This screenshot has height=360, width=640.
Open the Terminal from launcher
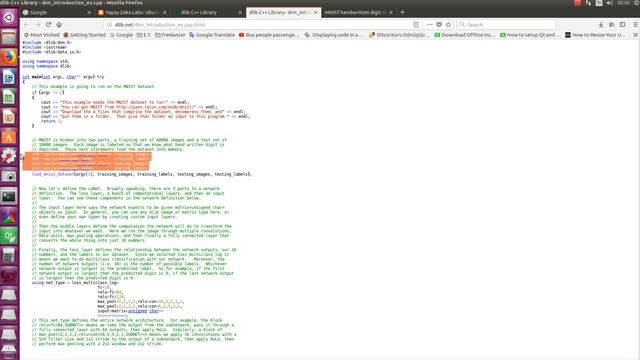coord(9,196)
